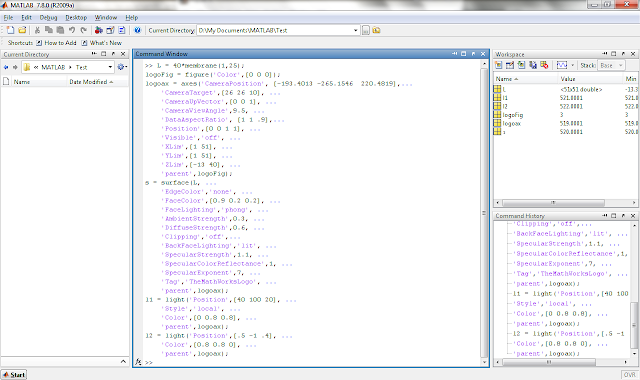
Task: Open the fx function browser in Command Window
Action: point(138,362)
